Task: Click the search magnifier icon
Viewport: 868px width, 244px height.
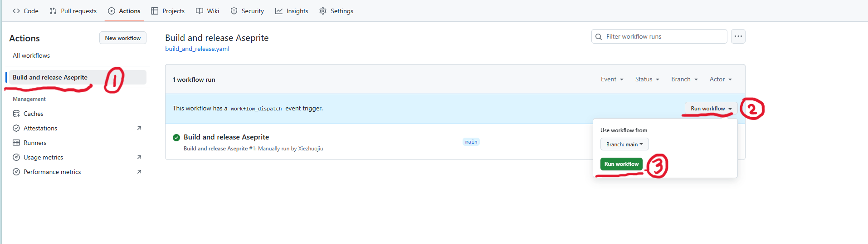Action: (599, 36)
